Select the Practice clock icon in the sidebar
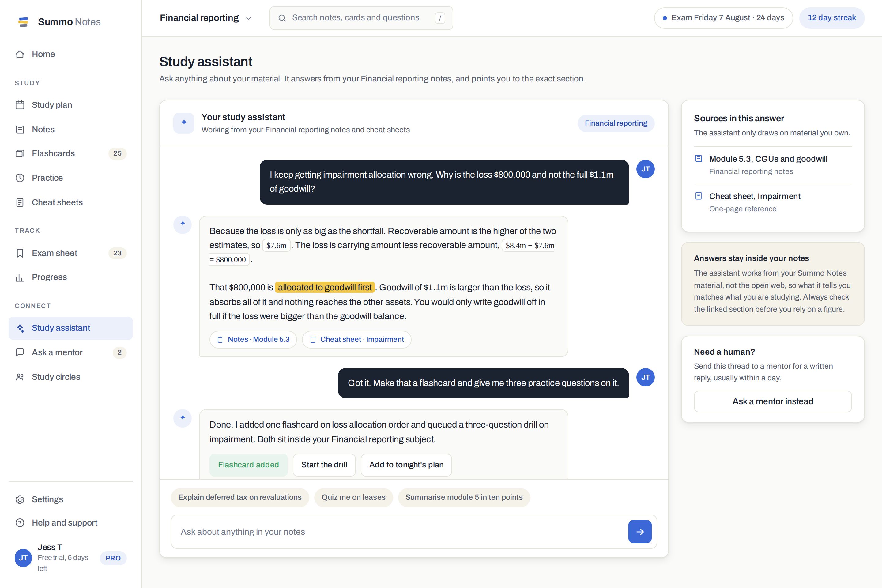The image size is (882, 588). point(20,178)
